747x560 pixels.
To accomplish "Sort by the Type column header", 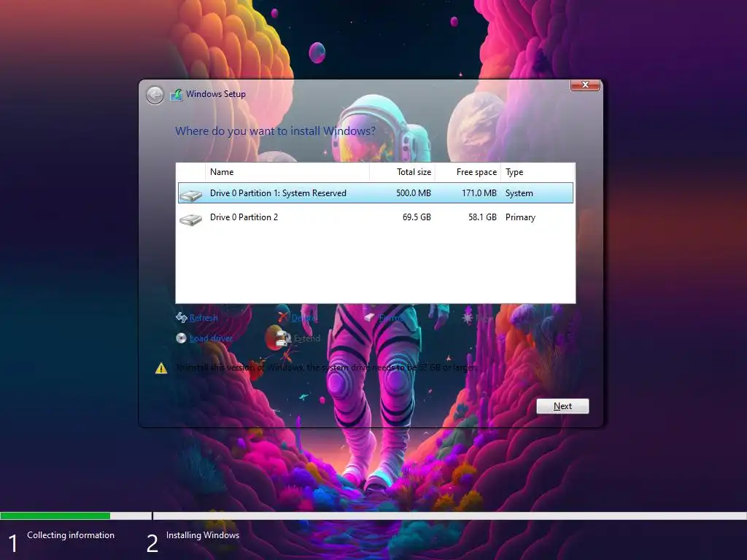I will pos(538,172).
